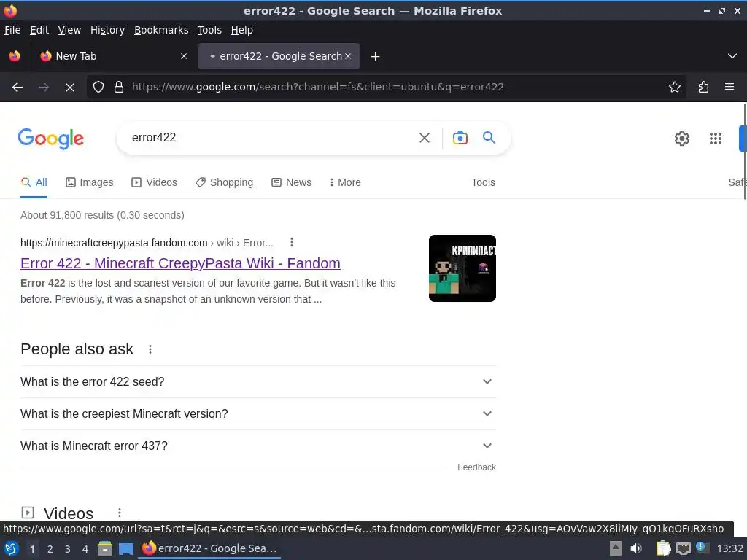
Task: Open the clipboard manager tray icon
Action: point(662,548)
